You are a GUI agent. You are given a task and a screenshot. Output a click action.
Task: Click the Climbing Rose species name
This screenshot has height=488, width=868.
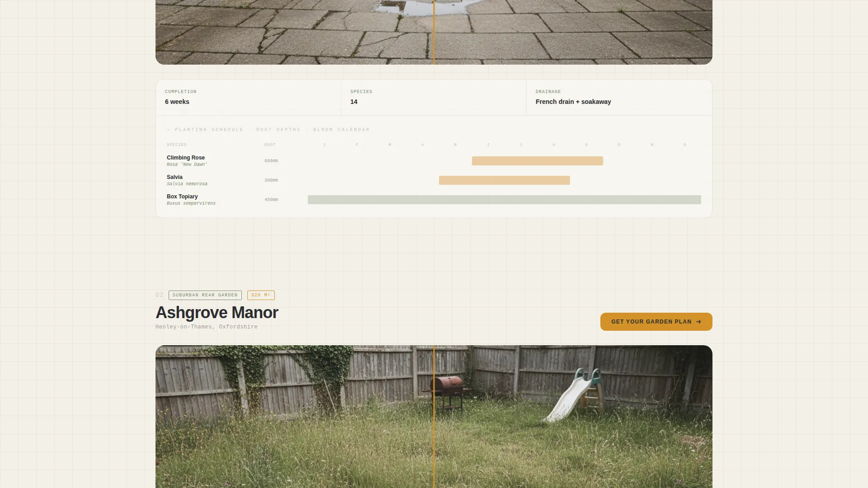tap(186, 158)
